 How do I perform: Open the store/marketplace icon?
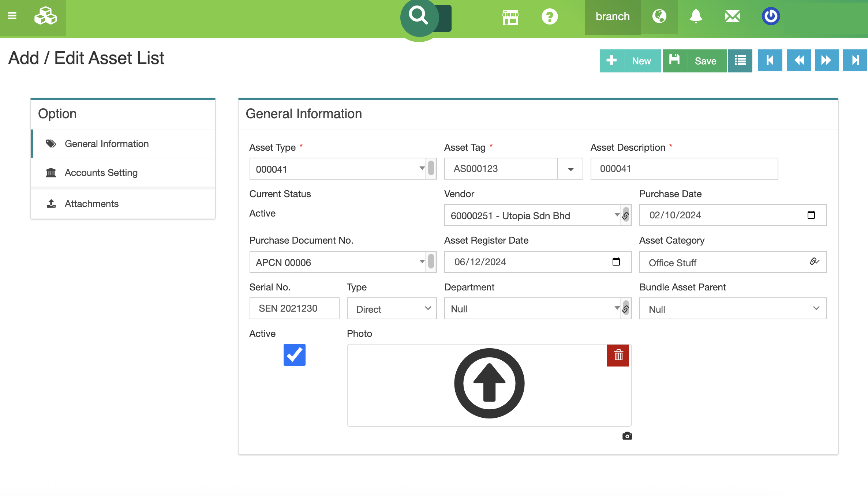coord(510,17)
